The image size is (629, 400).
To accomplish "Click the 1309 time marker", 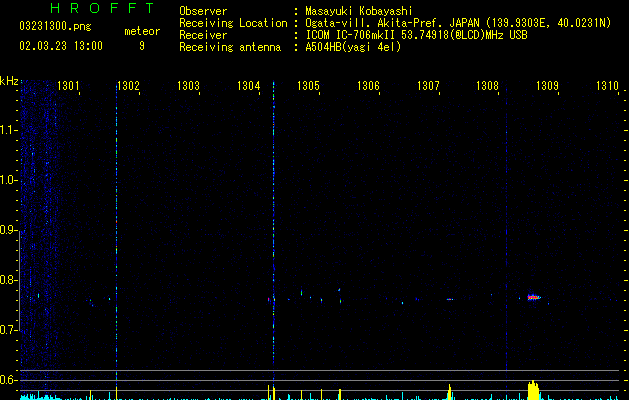I will point(547,86).
